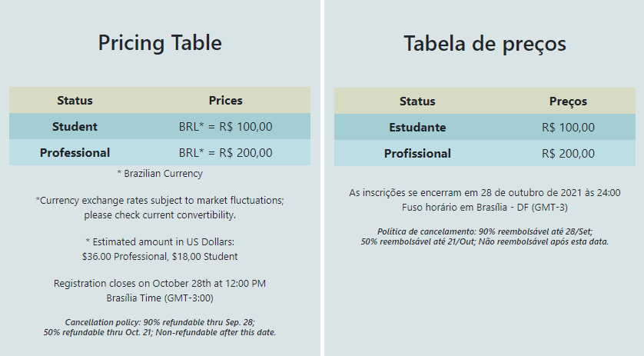Click the "* Brazilian Currency" footnote
644x356 pixels.
[x=160, y=174]
